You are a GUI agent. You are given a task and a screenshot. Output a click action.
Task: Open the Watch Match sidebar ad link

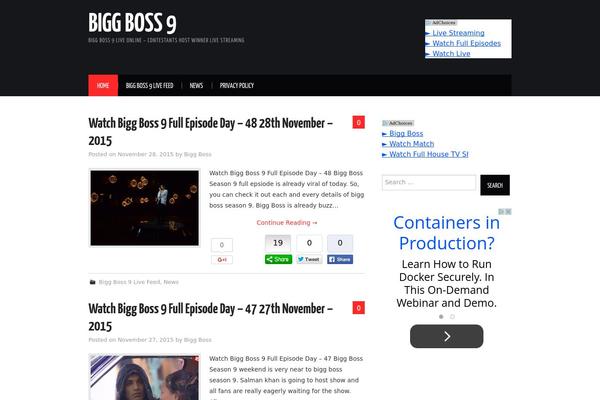pyautogui.click(x=411, y=144)
